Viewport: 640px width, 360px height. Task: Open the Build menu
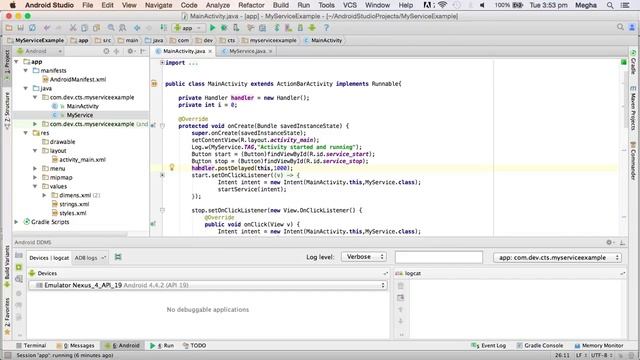280,5
